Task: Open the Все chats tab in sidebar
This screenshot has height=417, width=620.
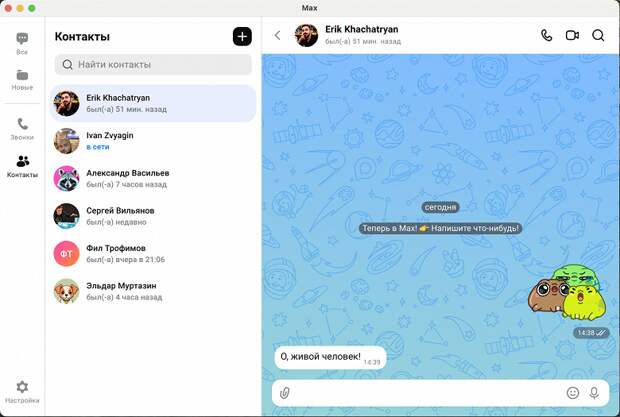Action: coord(22,43)
